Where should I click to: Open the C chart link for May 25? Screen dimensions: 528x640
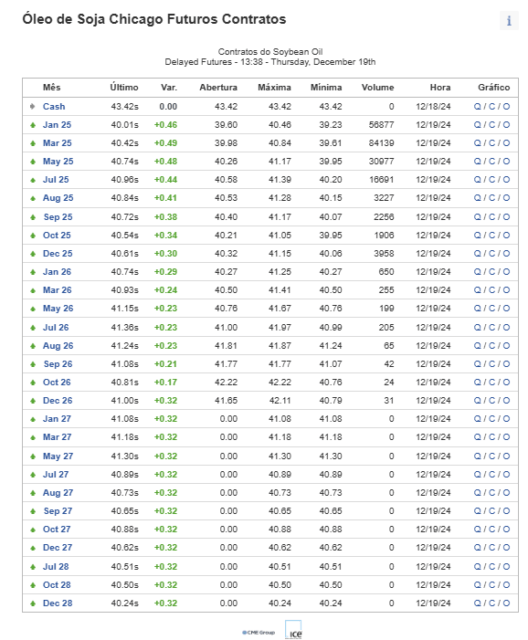[492, 161]
